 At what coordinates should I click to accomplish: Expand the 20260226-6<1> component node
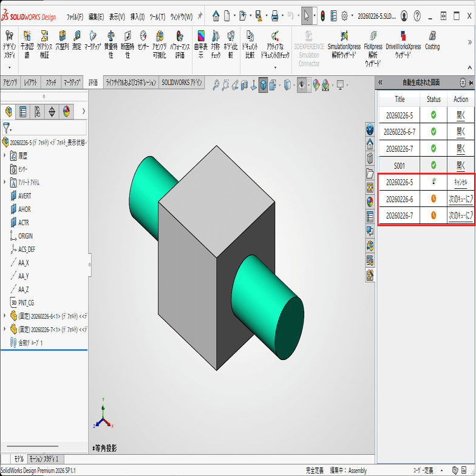tap(5, 316)
